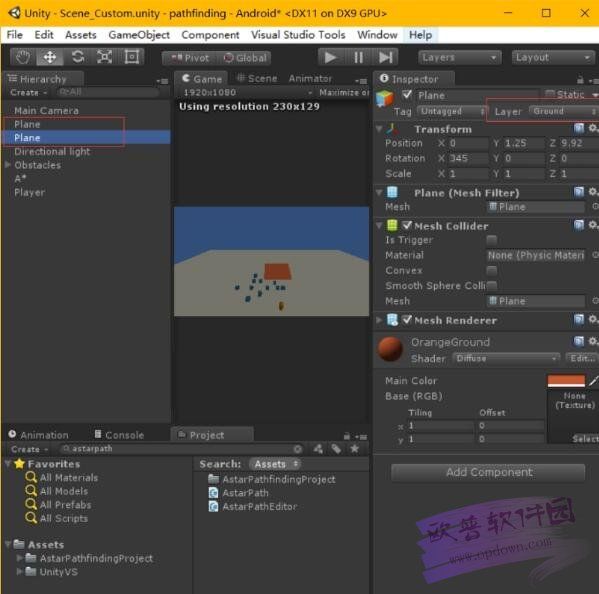Disable the Mesh Renderer component checkbox
The width and height of the screenshot is (599, 594).
407,319
